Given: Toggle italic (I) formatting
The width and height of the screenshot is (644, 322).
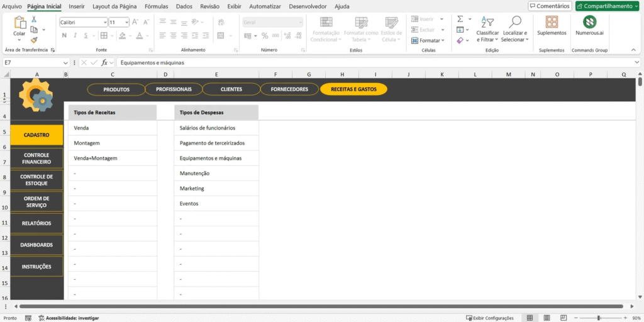Looking at the screenshot, I should point(74,35).
